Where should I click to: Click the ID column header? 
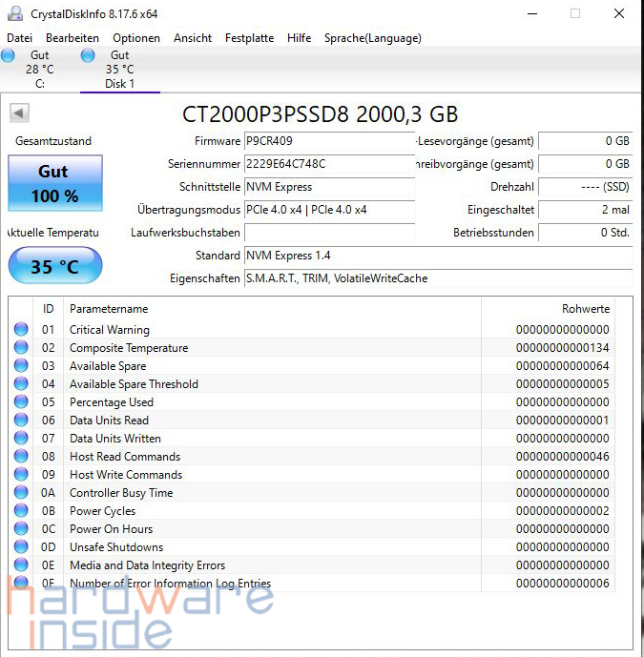(x=49, y=309)
